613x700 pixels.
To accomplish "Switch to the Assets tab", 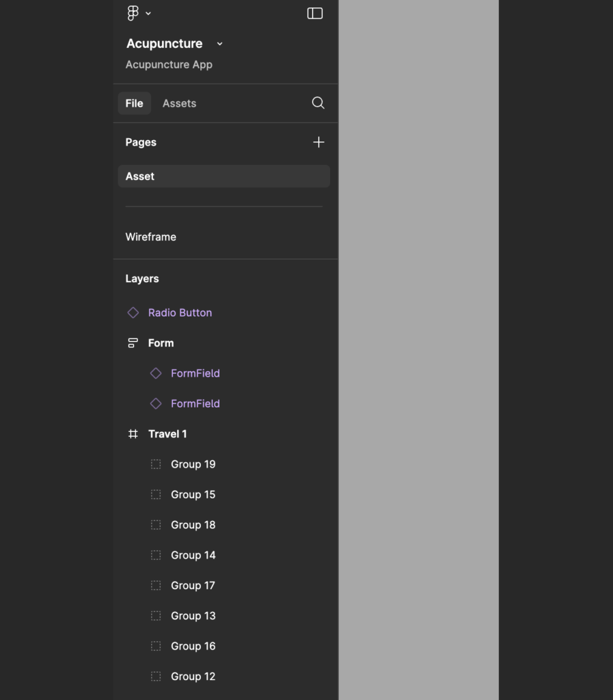I will (x=179, y=103).
